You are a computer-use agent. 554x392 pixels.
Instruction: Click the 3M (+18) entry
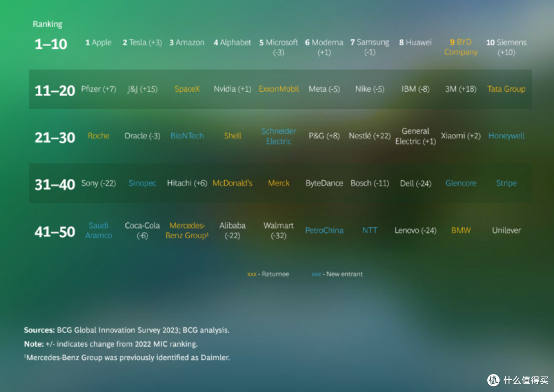pyautogui.click(x=461, y=89)
